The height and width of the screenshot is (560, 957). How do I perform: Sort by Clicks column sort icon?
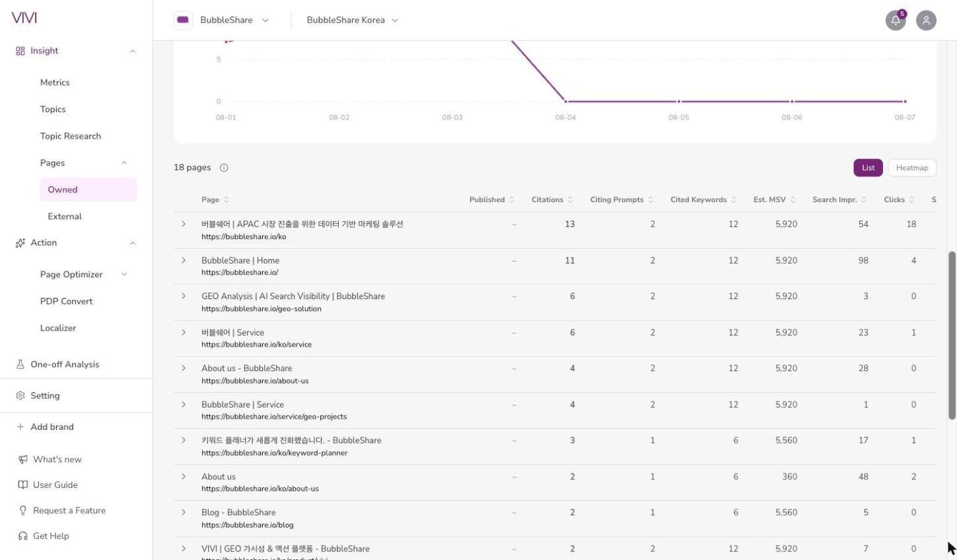click(x=911, y=200)
